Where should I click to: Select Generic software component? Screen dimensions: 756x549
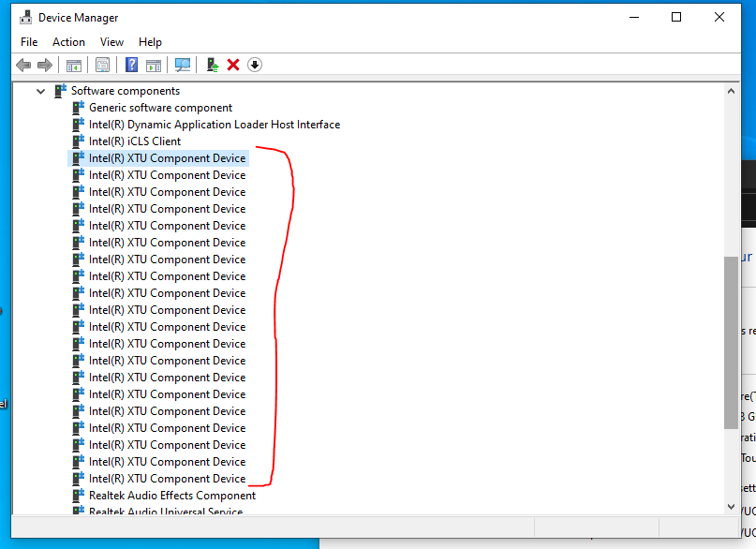[160, 108]
